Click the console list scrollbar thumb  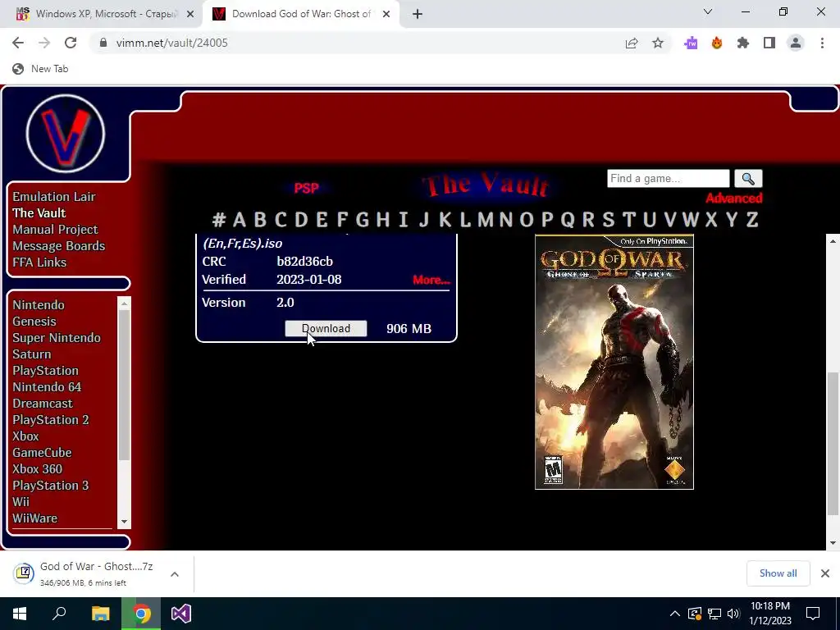(x=125, y=385)
